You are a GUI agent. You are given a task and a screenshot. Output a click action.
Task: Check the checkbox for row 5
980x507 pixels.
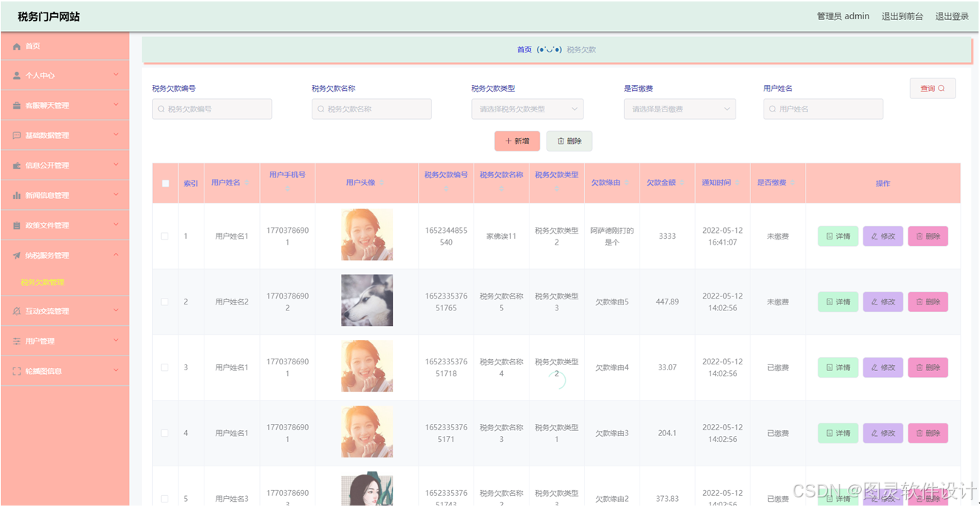(165, 499)
